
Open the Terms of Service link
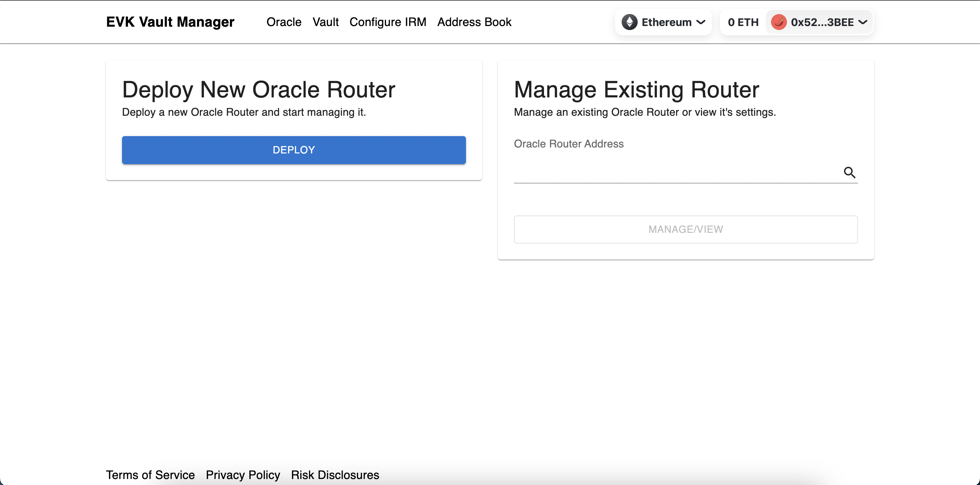[x=150, y=475]
